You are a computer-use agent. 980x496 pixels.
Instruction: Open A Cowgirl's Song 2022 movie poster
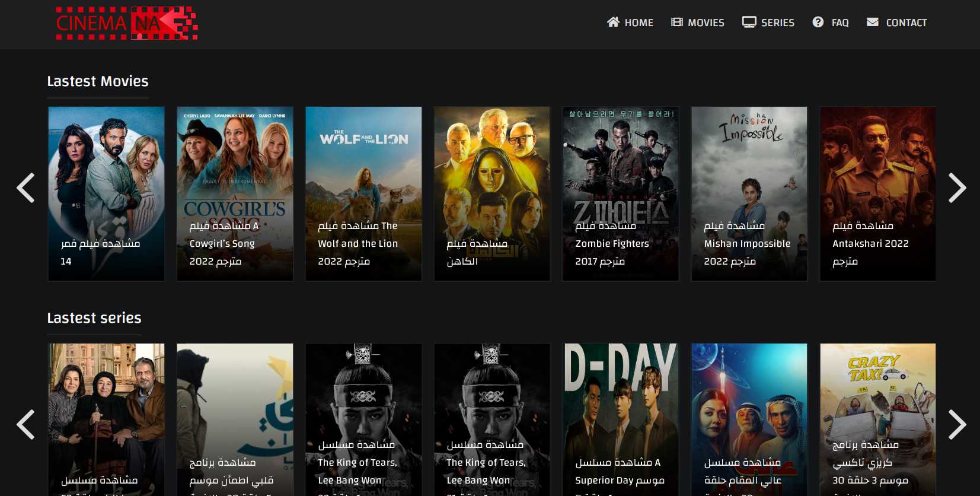tap(235, 193)
